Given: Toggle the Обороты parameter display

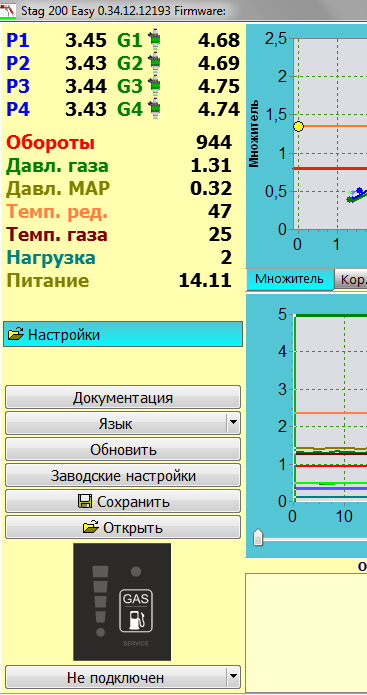Looking at the screenshot, I should [x=51, y=143].
